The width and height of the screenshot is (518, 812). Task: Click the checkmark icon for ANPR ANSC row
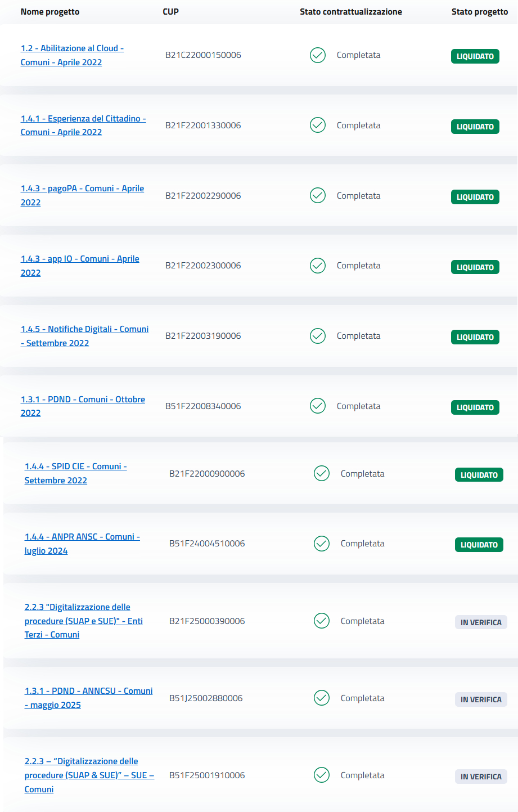click(x=322, y=544)
